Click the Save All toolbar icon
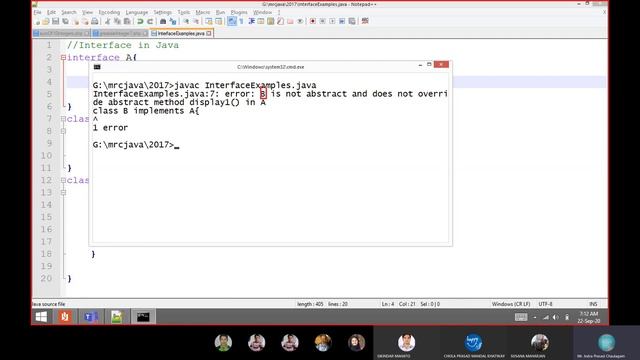The height and width of the screenshot is (360, 640). tap(65, 21)
